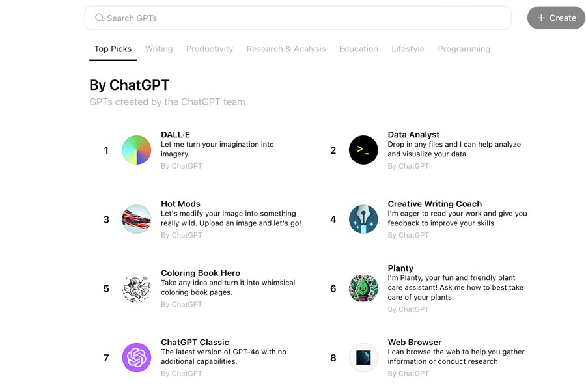Image resolution: width=586 pixels, height=392 pixels.
Task: Click the Create button
Action: [556, 18]
